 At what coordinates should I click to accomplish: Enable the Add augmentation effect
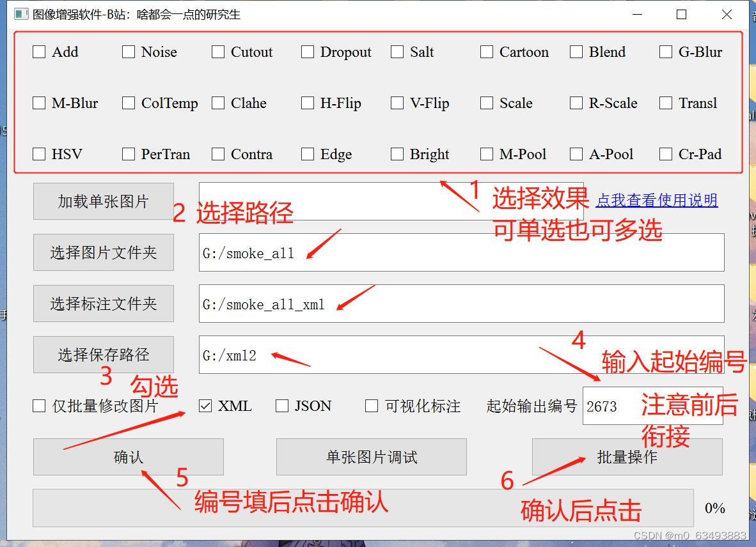38,52
